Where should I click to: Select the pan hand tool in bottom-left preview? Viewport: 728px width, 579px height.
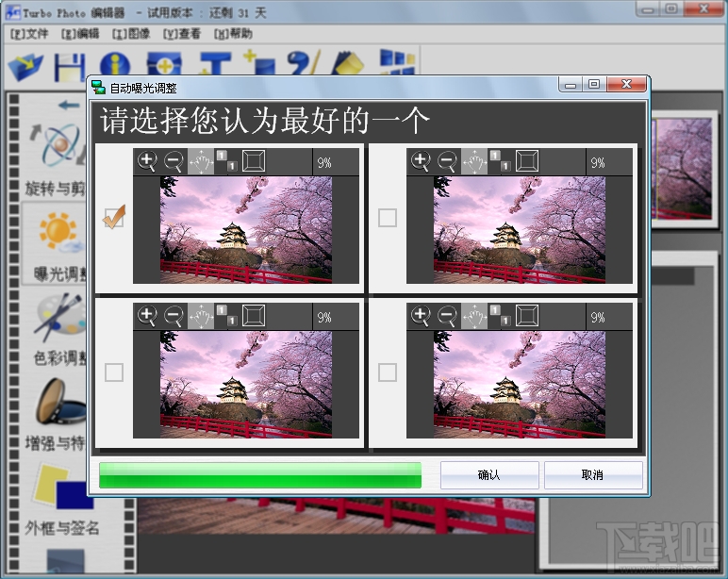[x=201, y=316]
